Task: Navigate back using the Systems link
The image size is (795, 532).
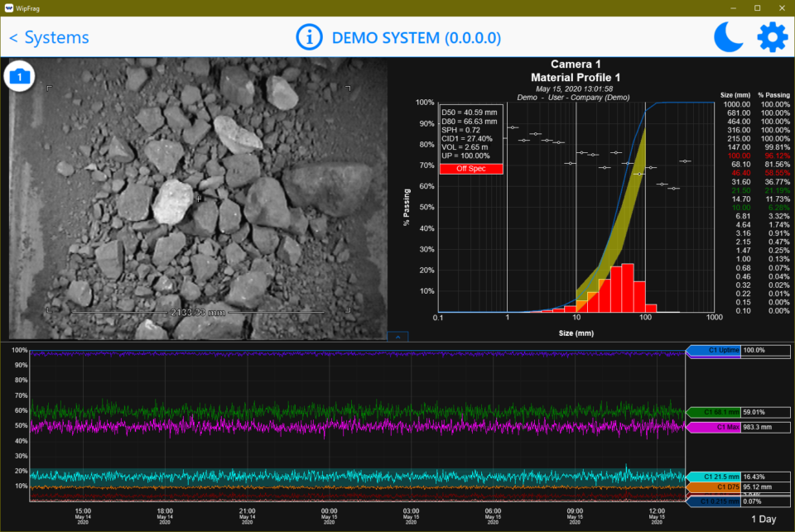Action: (x=49, y=36)
